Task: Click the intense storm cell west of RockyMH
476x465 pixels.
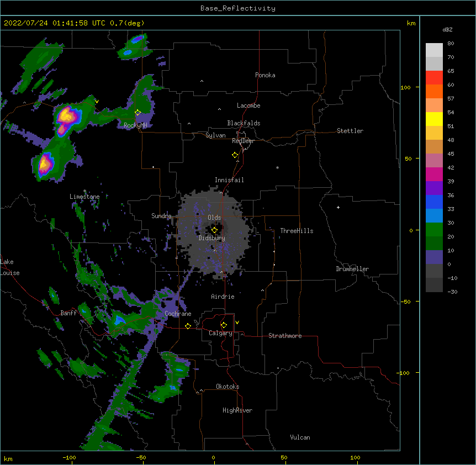Action: click(67, 117)
